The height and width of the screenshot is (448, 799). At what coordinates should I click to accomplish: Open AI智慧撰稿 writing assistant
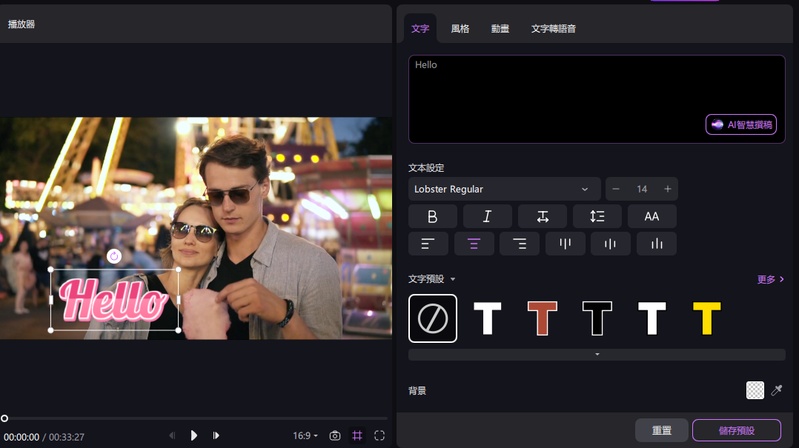coord(741,124)
